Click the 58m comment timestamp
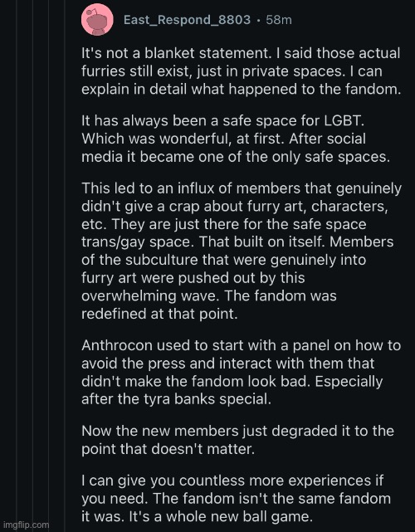The width and height of the screenshot is (415, 532). pos(279,20)
